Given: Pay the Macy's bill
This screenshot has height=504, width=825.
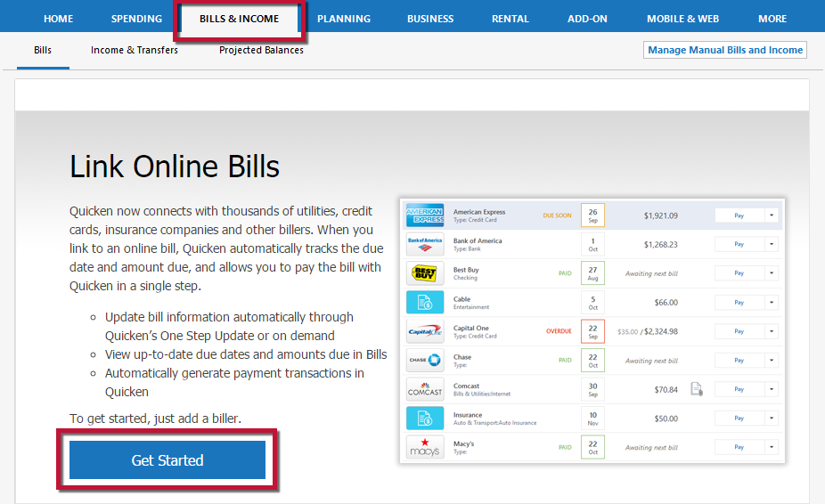Looking at the screenshot, I should [739, 447].
